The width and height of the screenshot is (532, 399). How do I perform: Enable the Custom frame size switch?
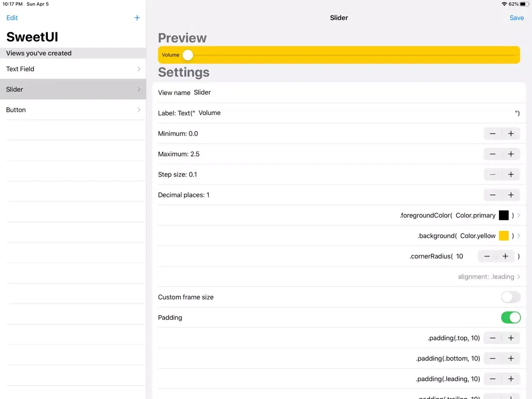[x=511, y=297]
